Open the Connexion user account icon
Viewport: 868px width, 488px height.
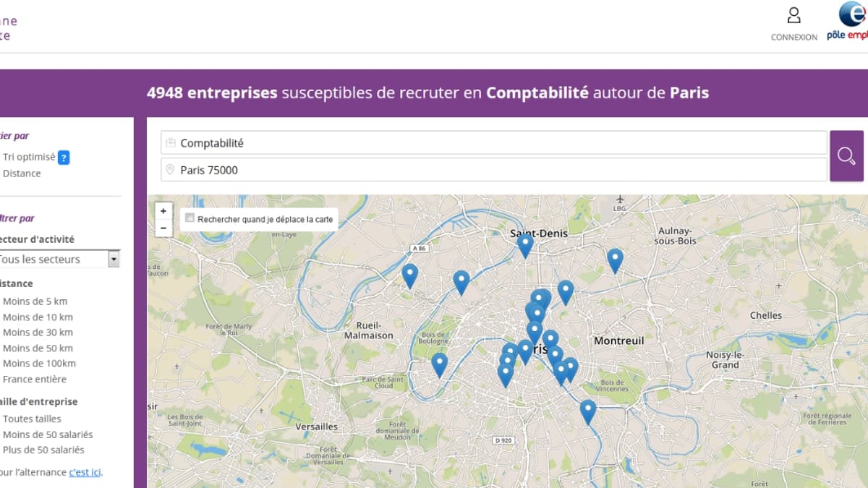(x=793, y=16)
